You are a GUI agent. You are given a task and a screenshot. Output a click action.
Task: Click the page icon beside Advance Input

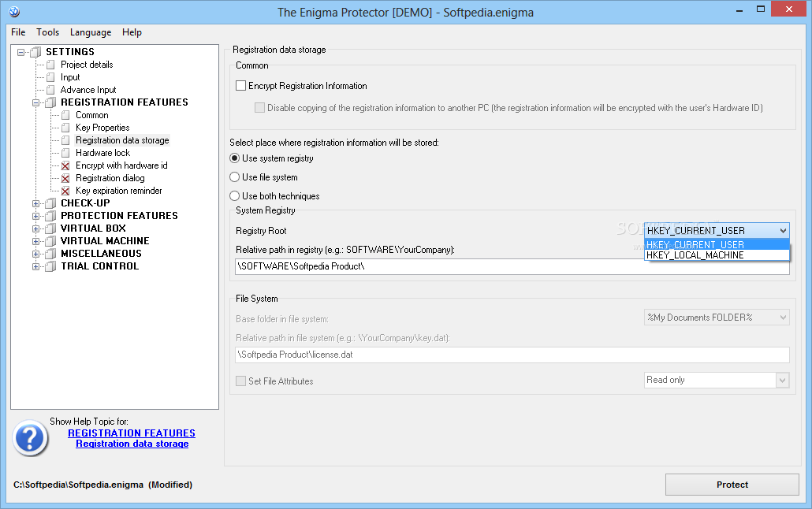tap(50, 90)
